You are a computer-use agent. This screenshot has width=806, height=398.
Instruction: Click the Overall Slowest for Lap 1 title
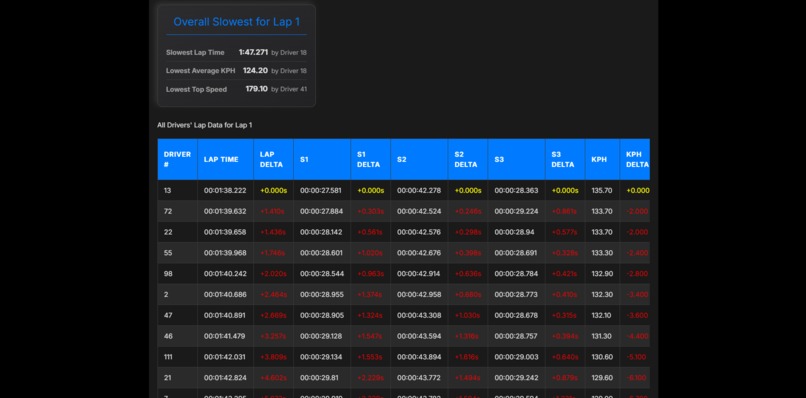coord(236,22)
